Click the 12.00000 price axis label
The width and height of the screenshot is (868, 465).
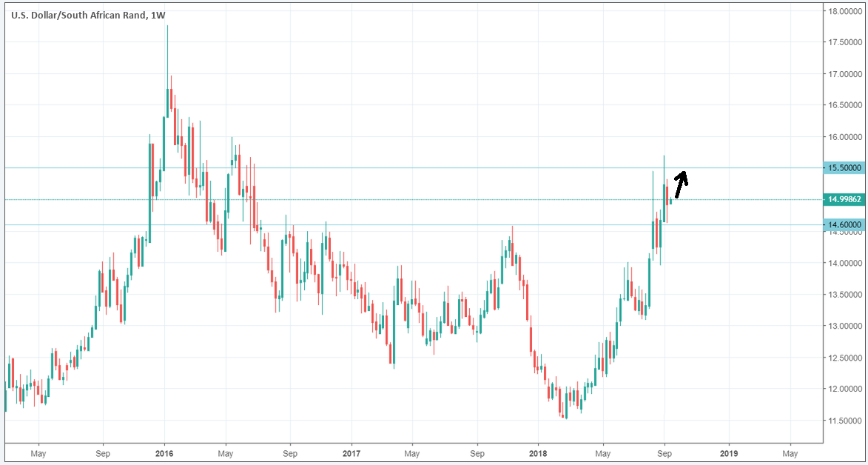tap(845, 389)
